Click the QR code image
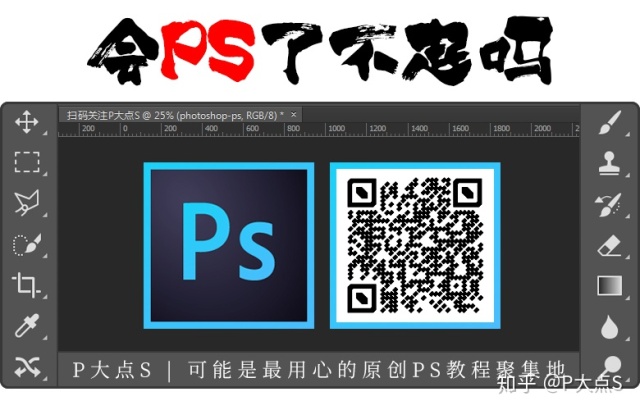Viewport: 640px width, 410px height. point(415,246)
